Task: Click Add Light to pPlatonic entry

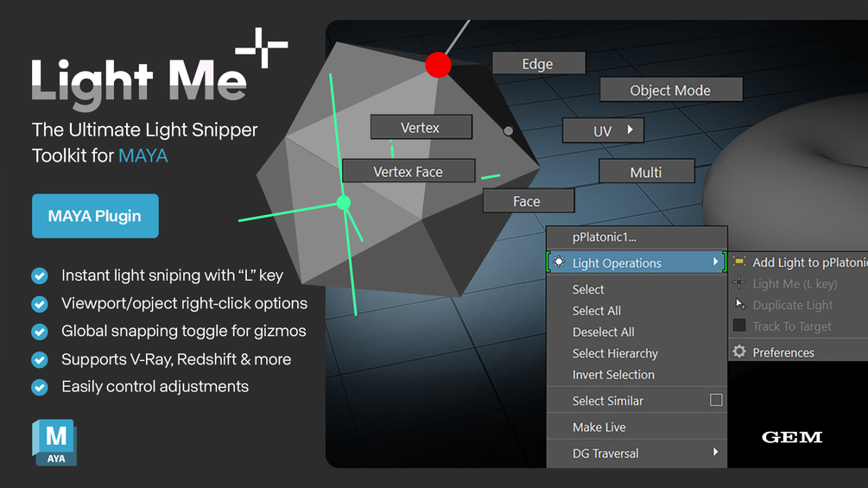Action: [810, 263]
